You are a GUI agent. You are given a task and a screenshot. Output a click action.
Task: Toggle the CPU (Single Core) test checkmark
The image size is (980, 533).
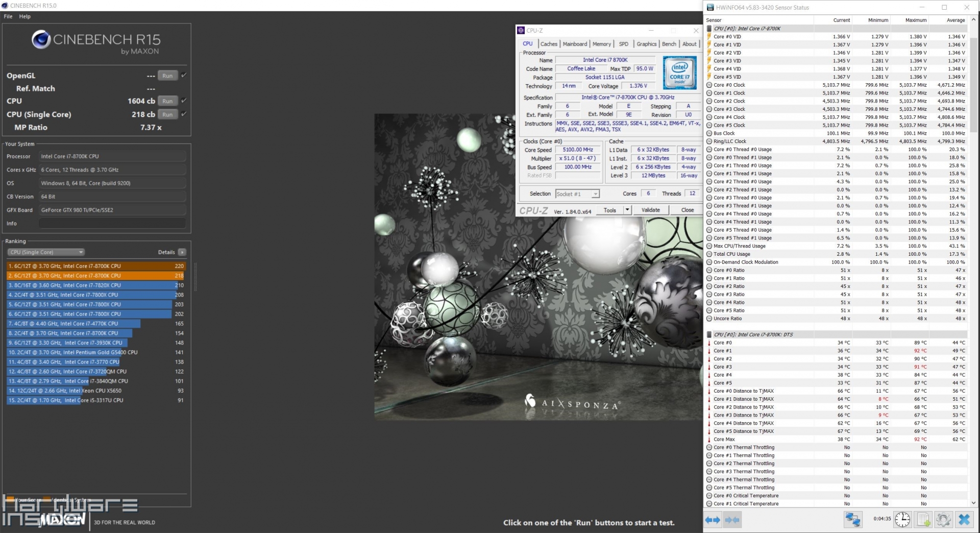click(x=184, y=114)
